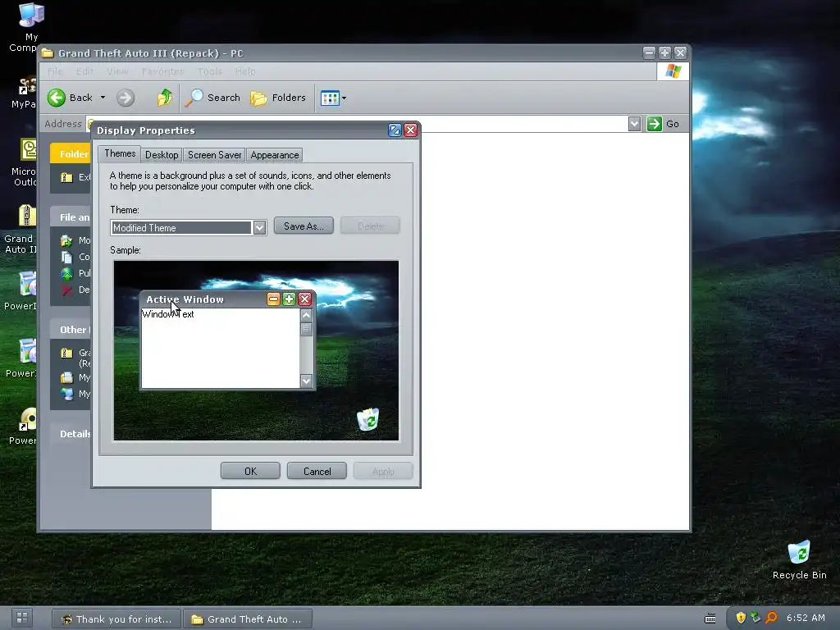Click the Apply button
The image size is (840, 630).
[x=383, y=472]
